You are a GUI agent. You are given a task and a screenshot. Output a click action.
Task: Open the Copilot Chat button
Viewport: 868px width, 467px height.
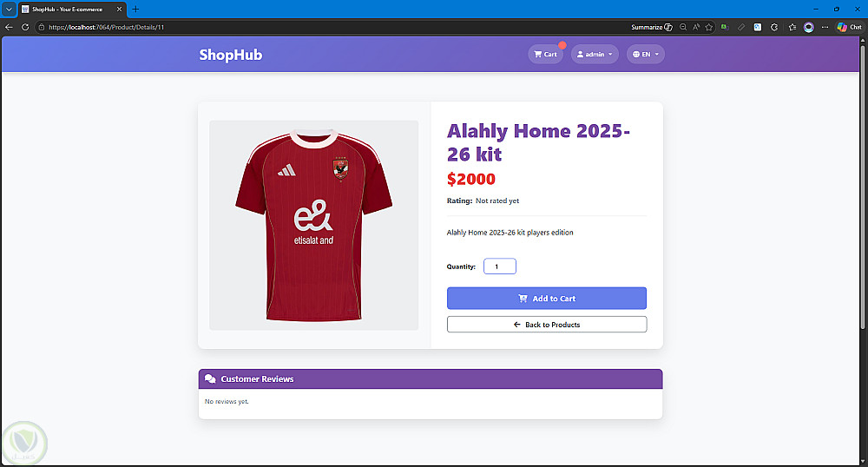[x=849, y=27]
